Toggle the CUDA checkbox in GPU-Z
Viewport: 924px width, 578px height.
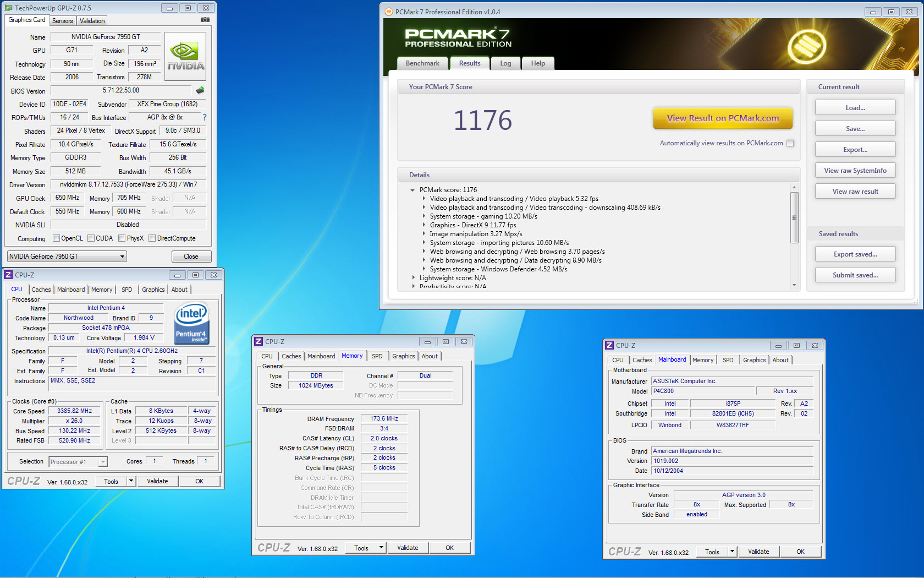[x=91, y=238]
